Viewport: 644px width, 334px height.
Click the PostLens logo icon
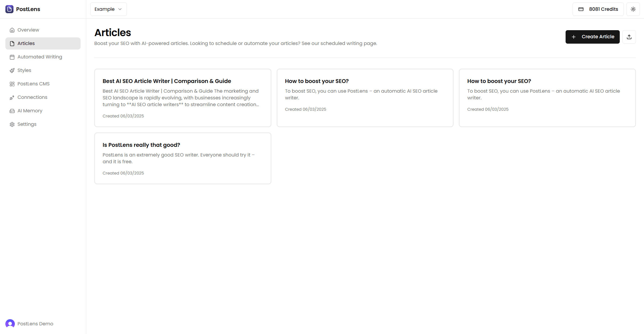click(9, 9)
